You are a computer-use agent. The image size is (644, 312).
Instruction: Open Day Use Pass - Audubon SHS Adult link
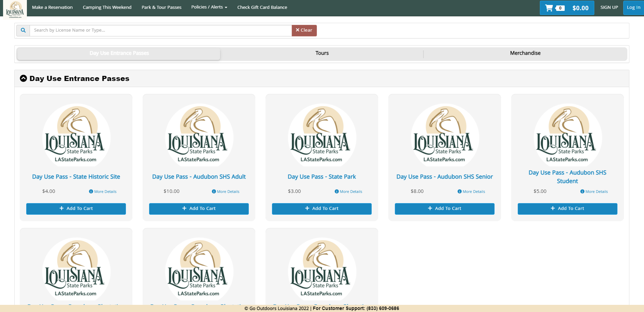tap(199, 177)
